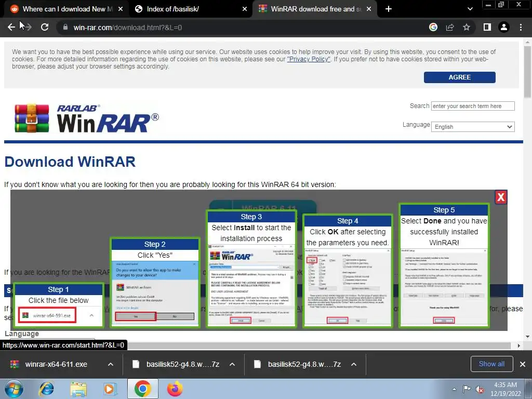
Task: Click the address bar URL
Action: pyautogui.click(x=128, y=28)
